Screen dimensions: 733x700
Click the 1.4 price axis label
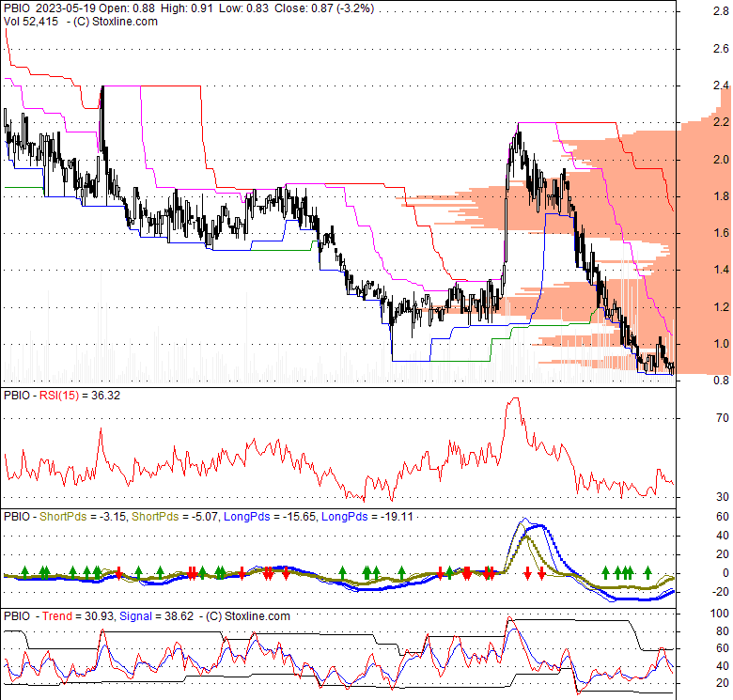point(721,270)
